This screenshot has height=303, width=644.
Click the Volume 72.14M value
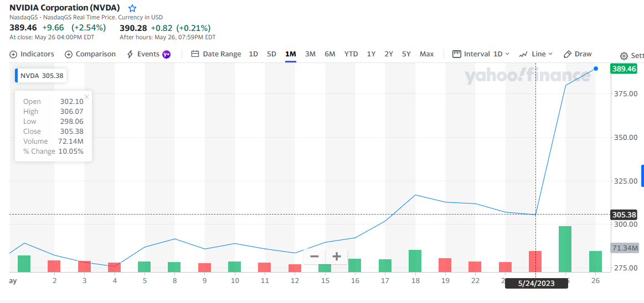(x=71, y=142)
